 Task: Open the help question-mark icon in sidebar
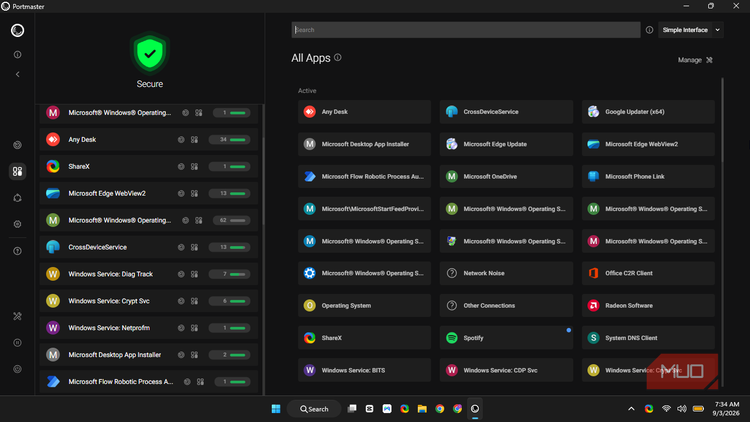(18, 251)
